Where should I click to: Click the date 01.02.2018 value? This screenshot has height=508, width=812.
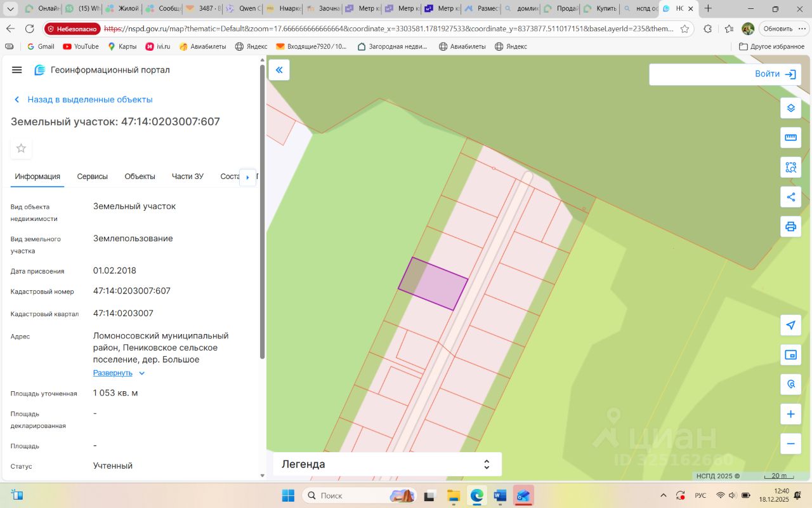point(115,271)
